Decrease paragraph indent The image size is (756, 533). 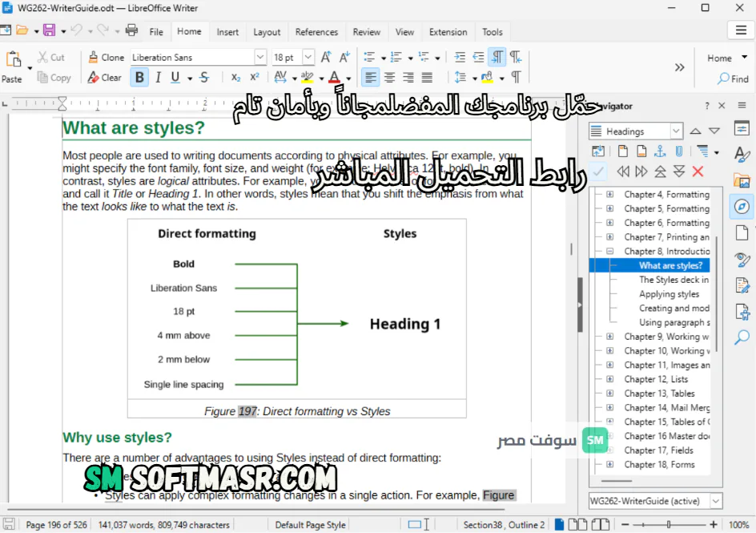pos(478,57)
